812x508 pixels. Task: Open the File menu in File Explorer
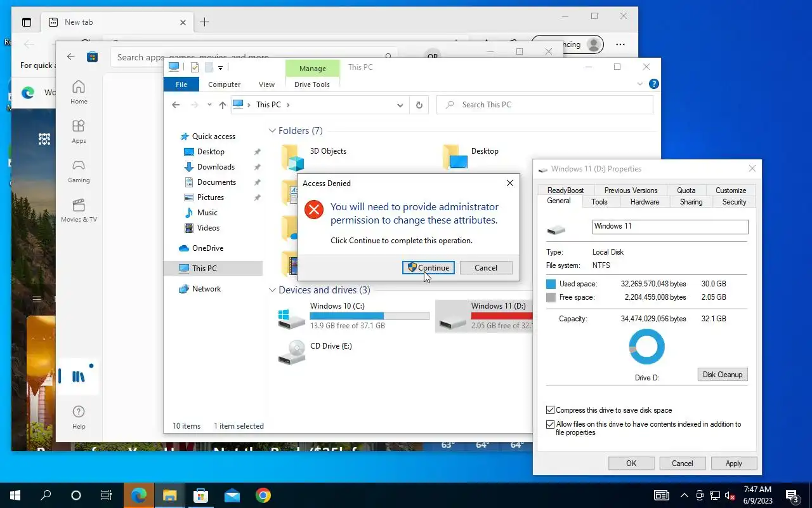click(x=181, y=84)
